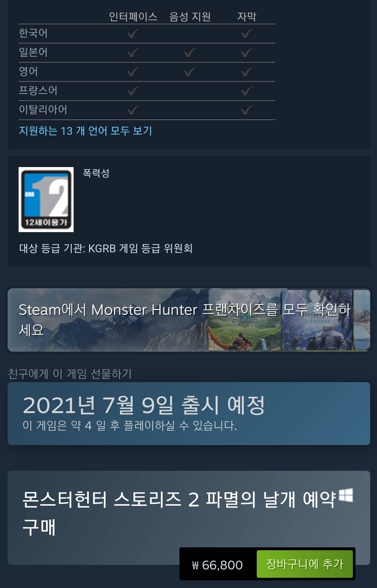Select the 자막 column header

pyautogui.click(x=247, y=17)
